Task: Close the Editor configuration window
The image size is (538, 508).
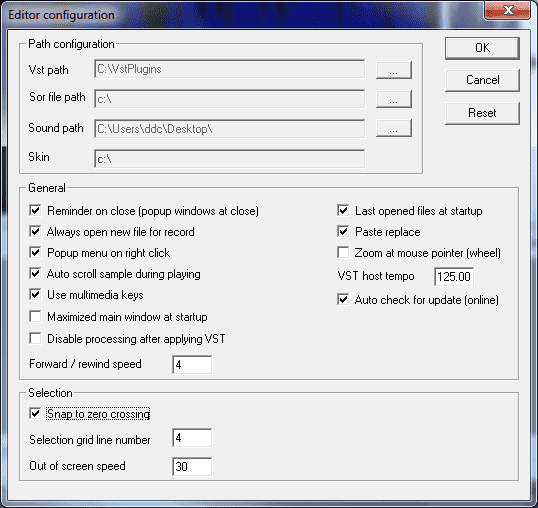Action: click(508, 11)
